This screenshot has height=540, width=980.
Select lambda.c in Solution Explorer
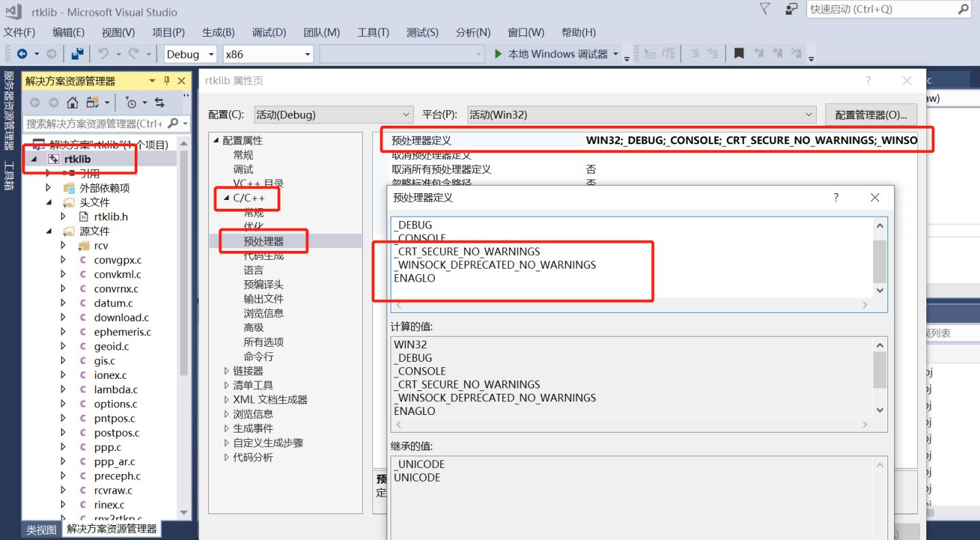[116, 390]
